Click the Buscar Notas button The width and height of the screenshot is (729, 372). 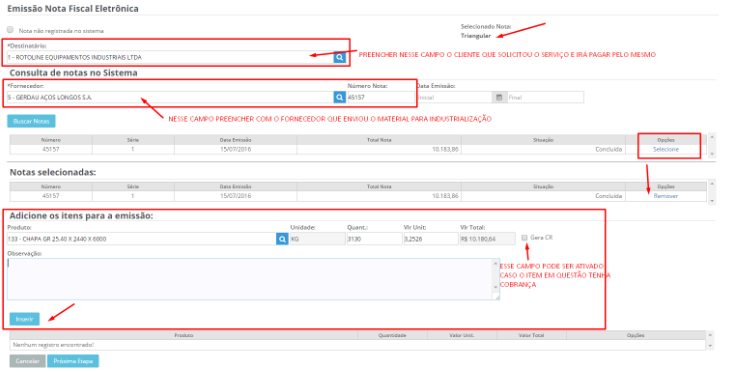click(x=31, y=121)
